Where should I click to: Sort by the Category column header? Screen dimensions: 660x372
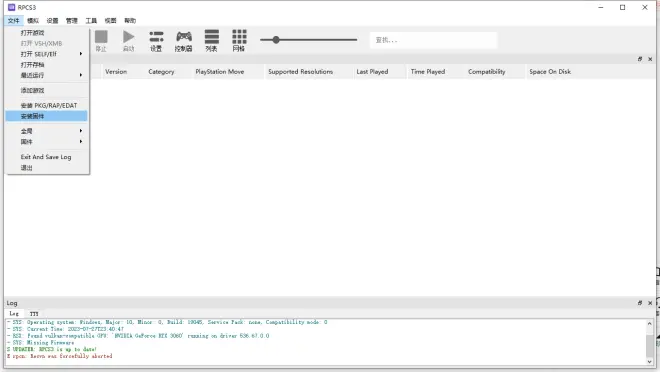(161, 72)
